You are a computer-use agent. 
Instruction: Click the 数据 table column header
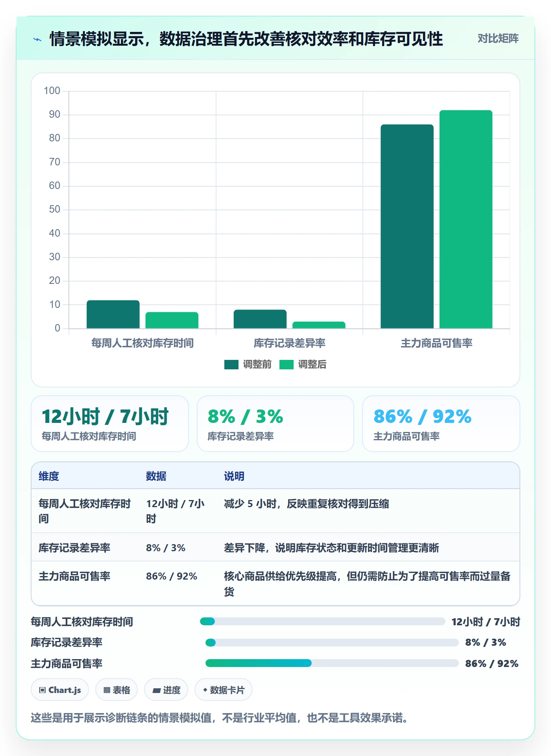pos(156,476)
